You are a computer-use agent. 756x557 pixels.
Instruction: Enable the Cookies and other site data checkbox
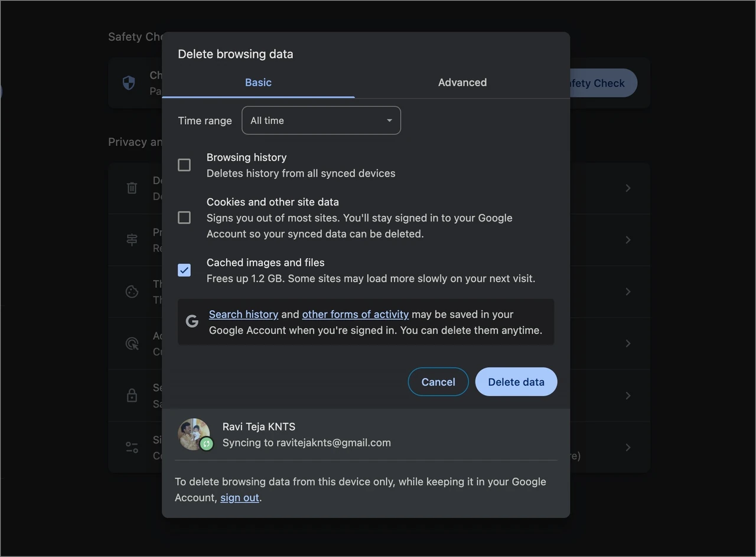point(184,217)
